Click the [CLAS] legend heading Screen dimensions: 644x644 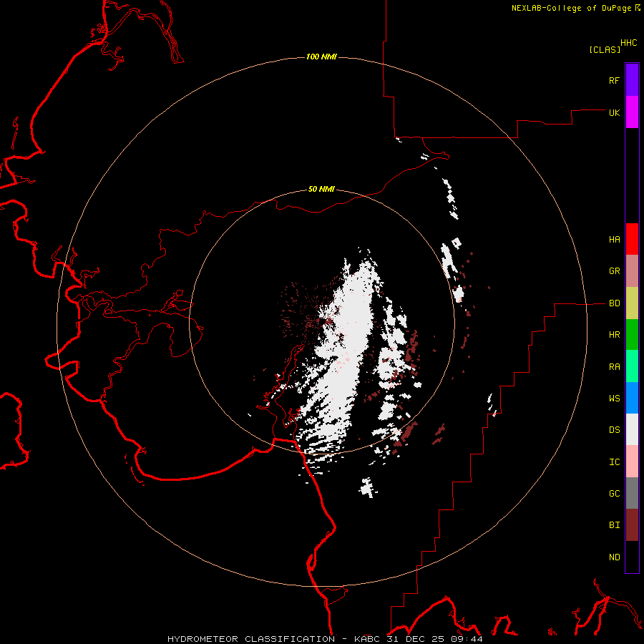(605, 49)
